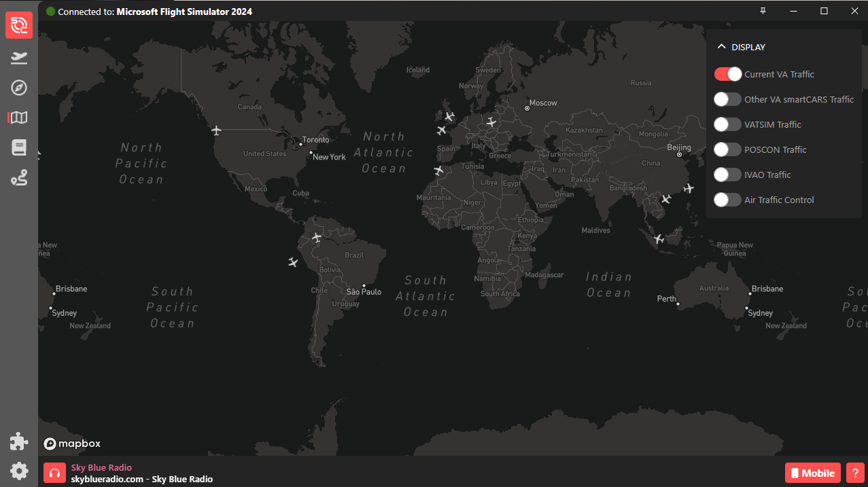Select the aircraft off France's west coast
This screenshot has width=868, height=487.
441,130
